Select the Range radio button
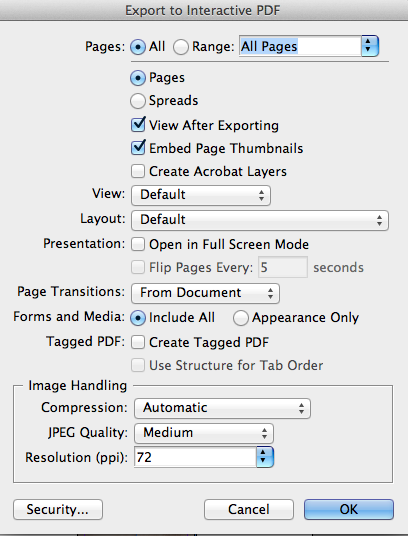 pyautogui.click(x=181, y=47)
